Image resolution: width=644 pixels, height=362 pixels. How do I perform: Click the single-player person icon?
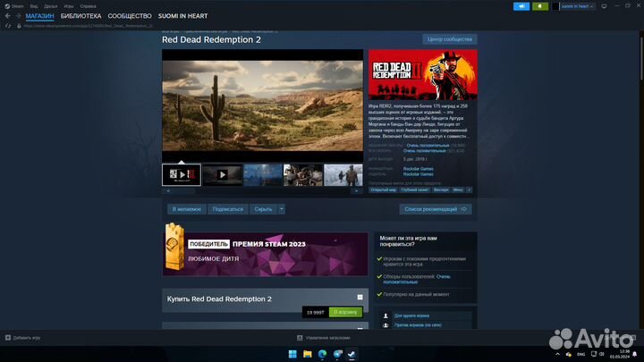pyautogui.click(x=386, y=316)
